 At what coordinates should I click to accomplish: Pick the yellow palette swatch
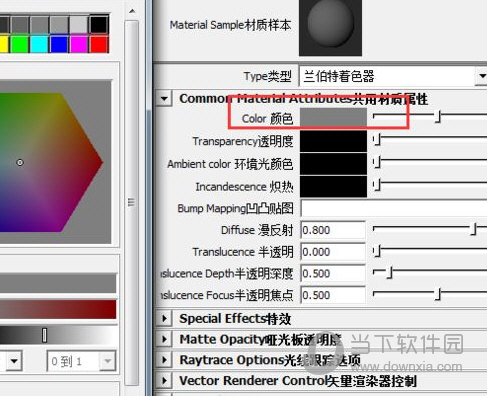(x=4, y=44)
